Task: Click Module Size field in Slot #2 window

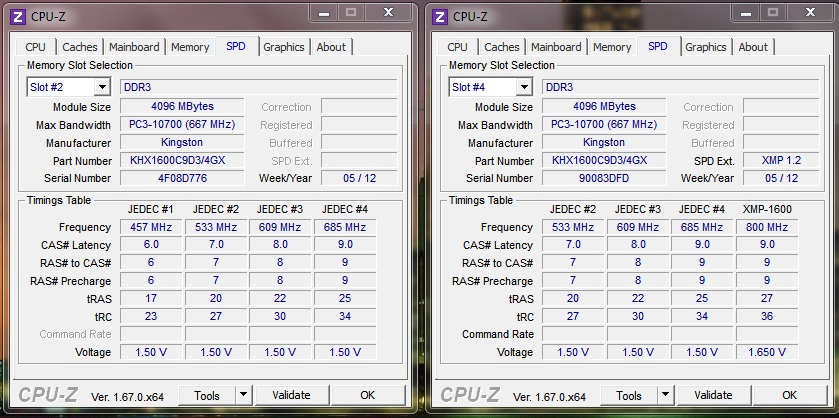Action: click(x=182, y=106)
